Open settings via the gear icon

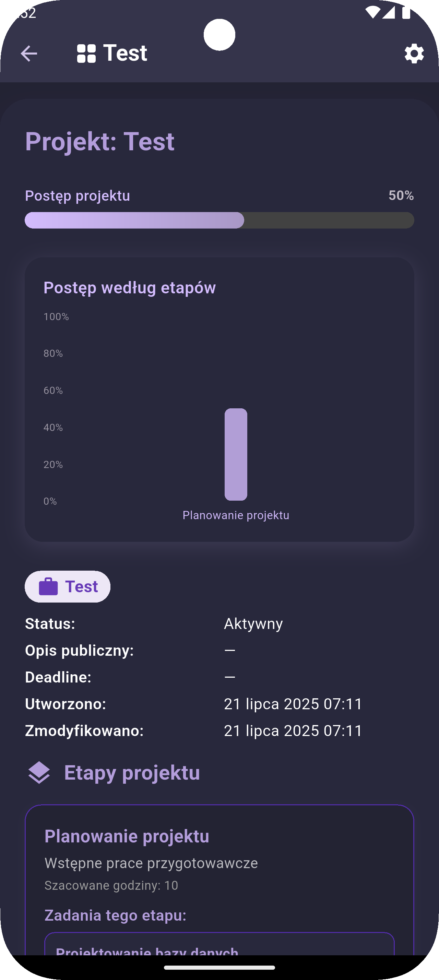(x=414, y=53)
